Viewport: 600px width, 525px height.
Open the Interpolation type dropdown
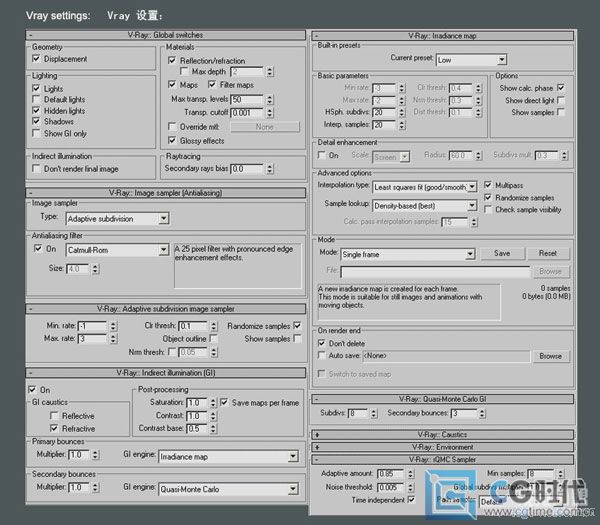473,187
